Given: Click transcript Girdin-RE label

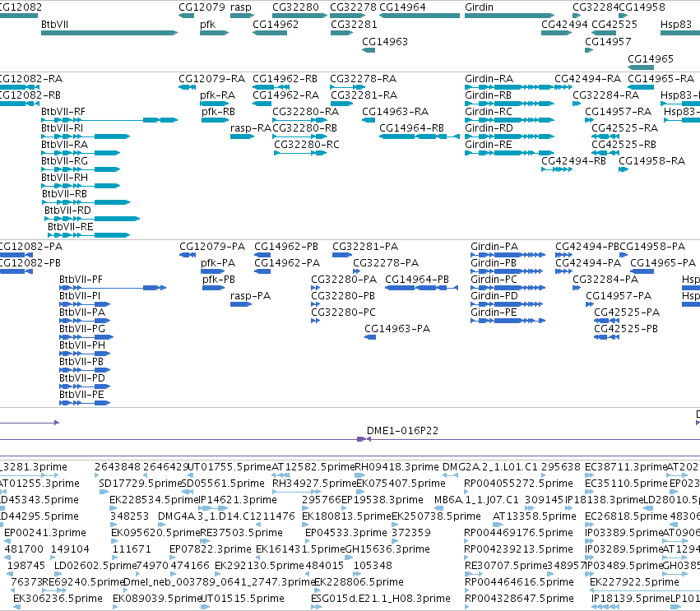Looking at the screenshot, I should pos(489,145).
